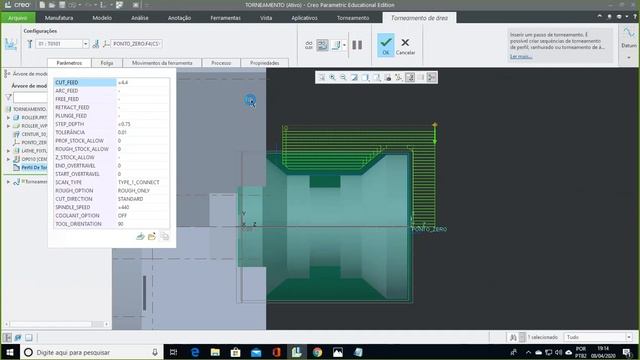640x360 pixels.
Task: Click the edit machining parameters icon below the table
Action: click(140, 236)
